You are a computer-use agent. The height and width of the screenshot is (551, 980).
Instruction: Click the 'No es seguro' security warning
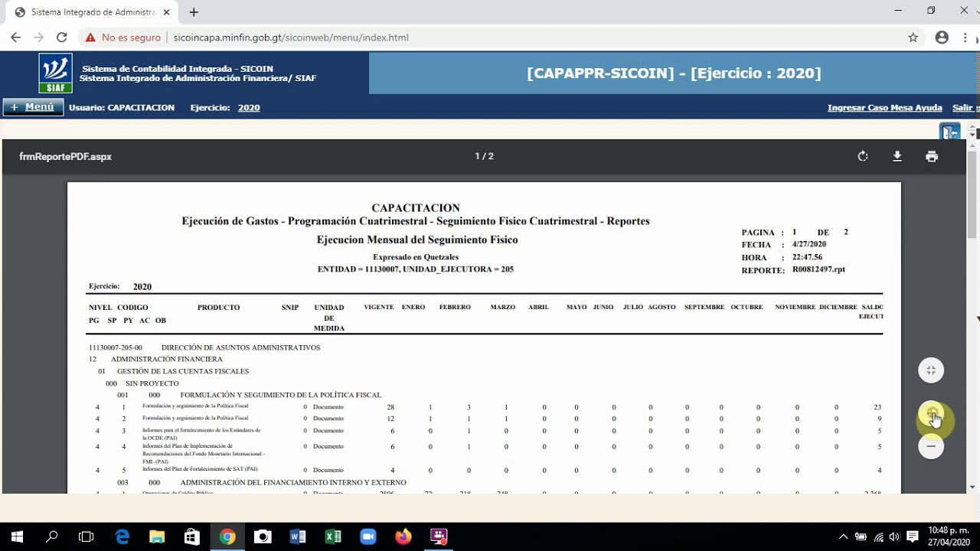point(123,37)
